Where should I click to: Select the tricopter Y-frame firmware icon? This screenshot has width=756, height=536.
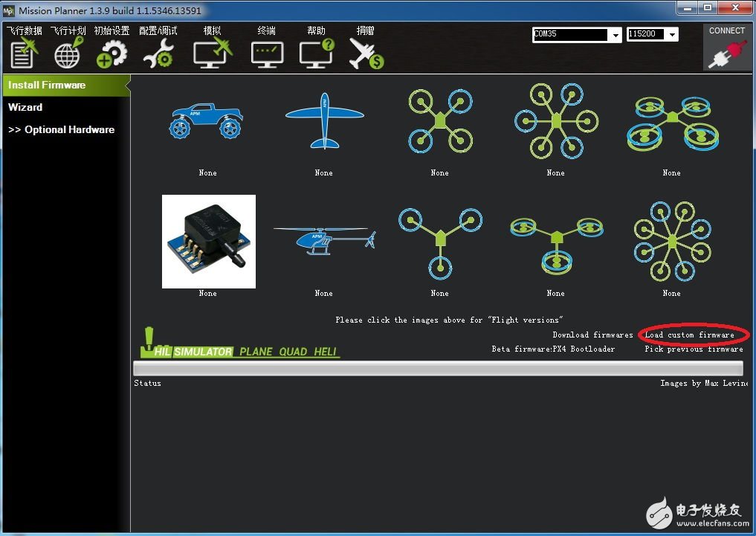439,241
